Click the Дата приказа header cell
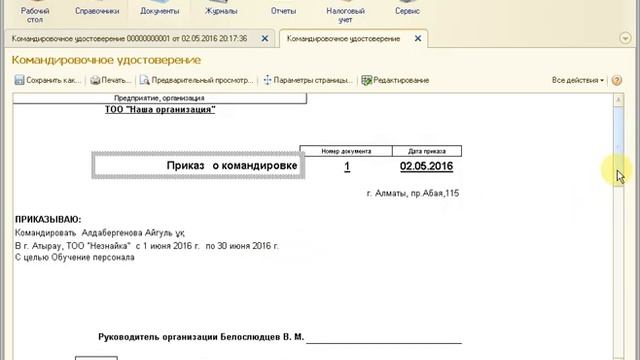 [427, 151]
